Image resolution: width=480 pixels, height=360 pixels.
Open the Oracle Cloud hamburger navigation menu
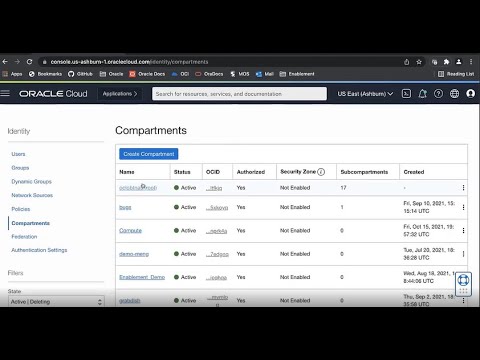(5, 93)
